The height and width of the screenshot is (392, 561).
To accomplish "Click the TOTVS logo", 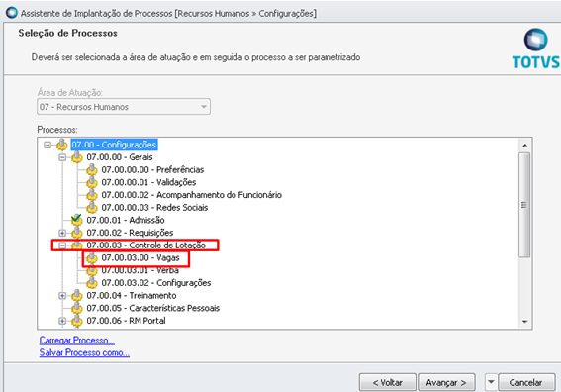I will coord(536,49).
